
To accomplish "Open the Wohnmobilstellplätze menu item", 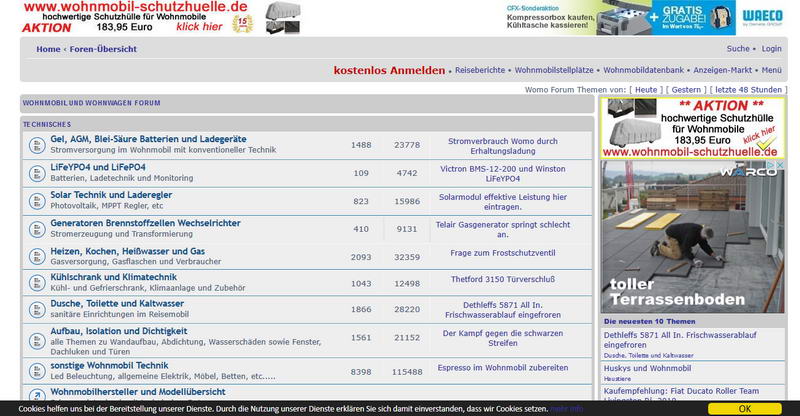I will 555,71.
